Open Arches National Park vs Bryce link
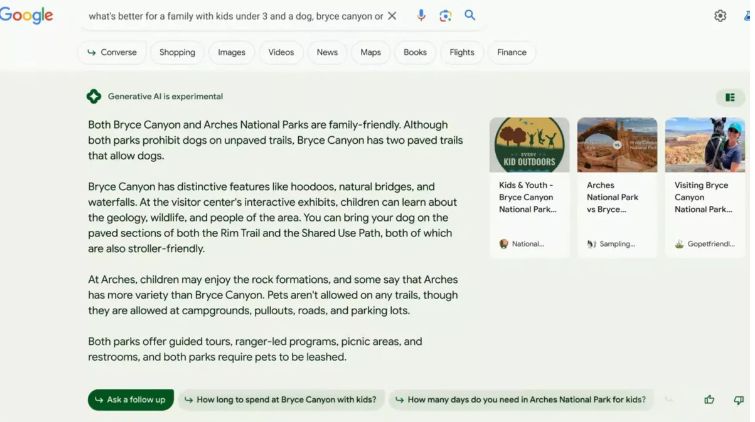 pyautogui.click(x=612, y=197)
